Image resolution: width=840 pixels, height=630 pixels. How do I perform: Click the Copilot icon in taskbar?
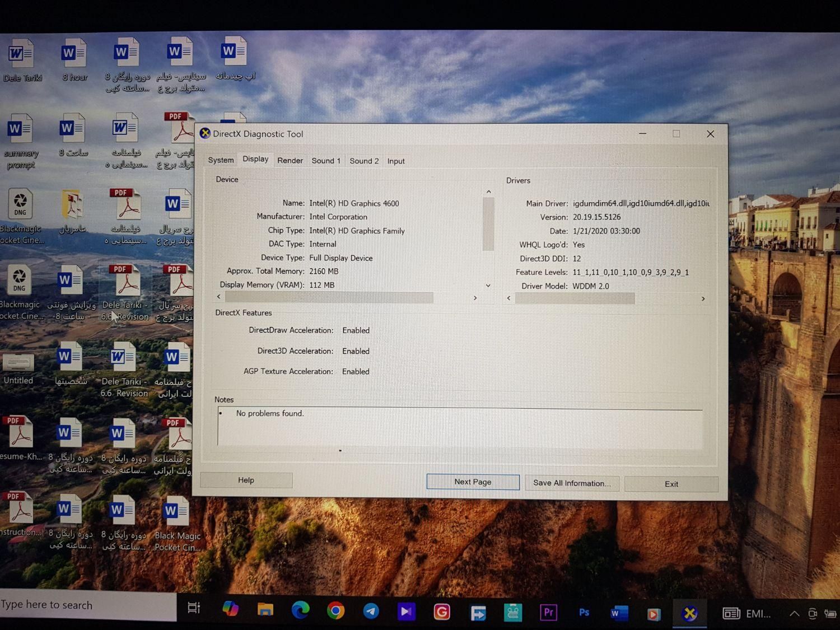coord(230,609)
